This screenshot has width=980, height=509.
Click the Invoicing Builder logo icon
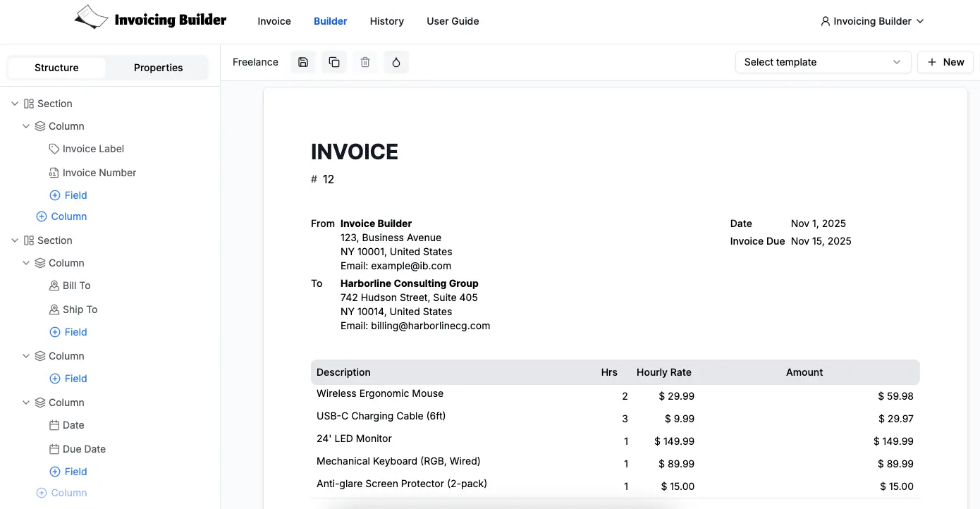(x=92, y=18)
